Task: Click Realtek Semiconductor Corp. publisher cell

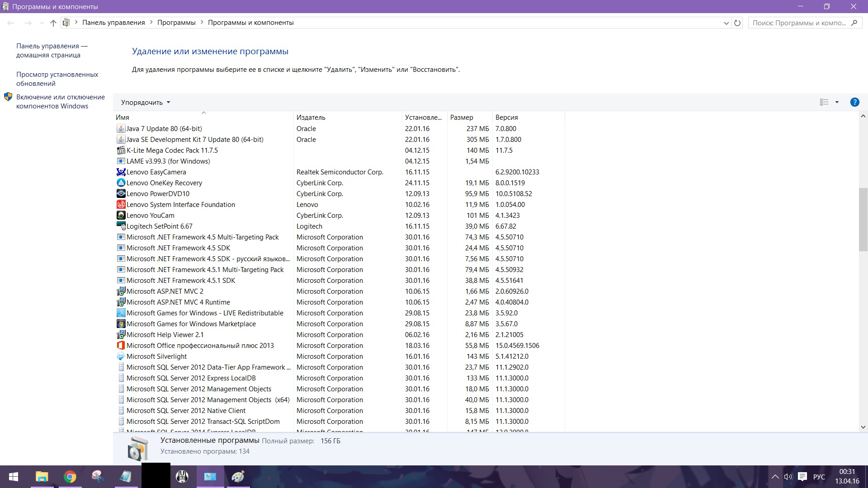Action: click(x=340, y=172)
